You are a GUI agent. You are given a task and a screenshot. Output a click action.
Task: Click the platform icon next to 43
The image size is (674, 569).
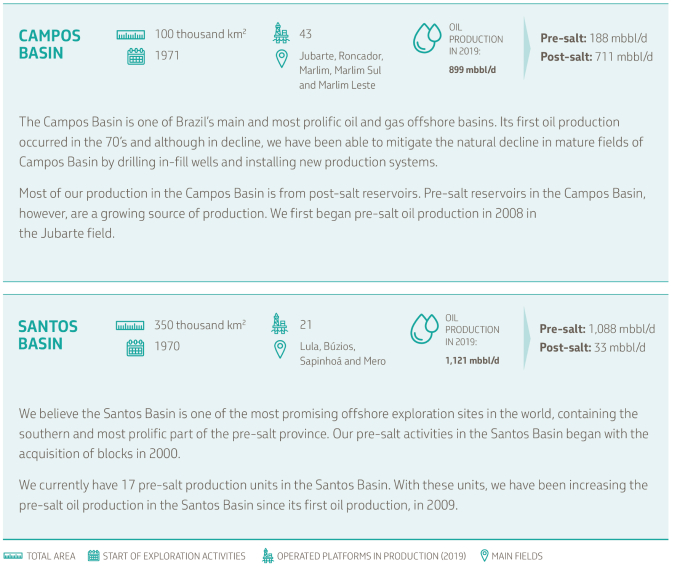pos(281,34)
